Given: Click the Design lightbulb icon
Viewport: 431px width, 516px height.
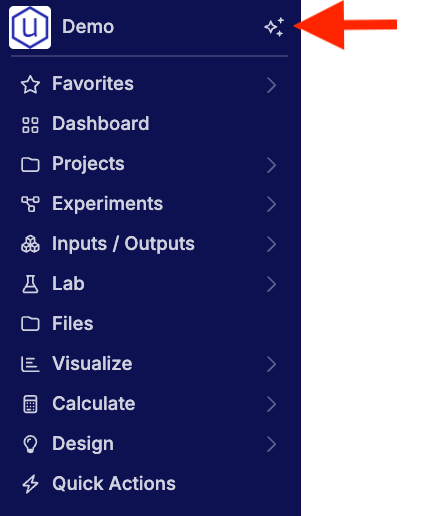Looking at the screenshot, I should tap(30, 444).
